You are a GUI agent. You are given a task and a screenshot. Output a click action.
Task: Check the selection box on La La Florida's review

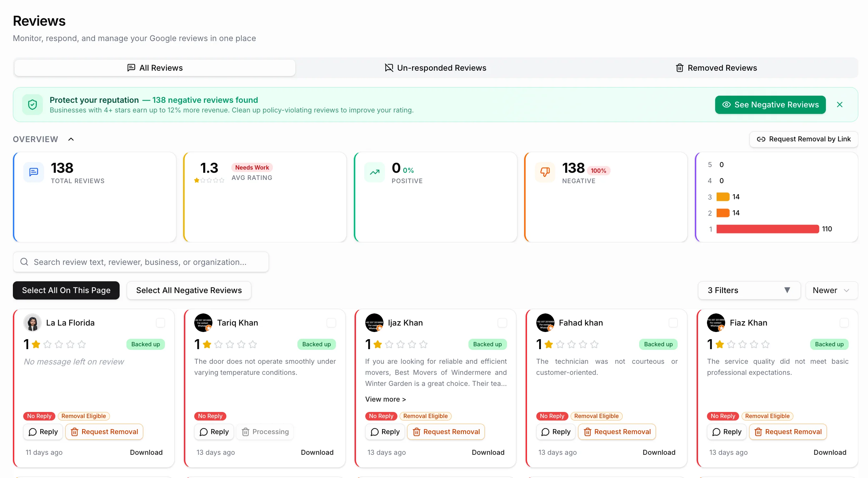(x=160, y=323)
